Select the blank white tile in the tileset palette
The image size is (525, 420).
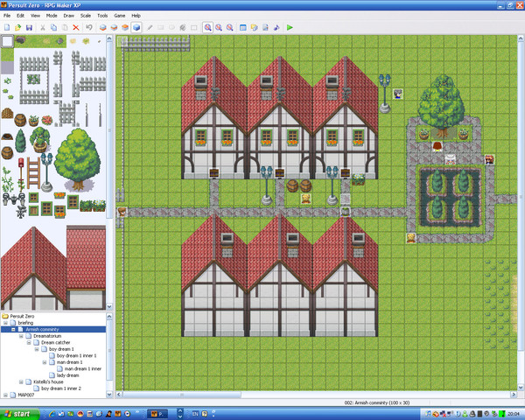point(7,41)
